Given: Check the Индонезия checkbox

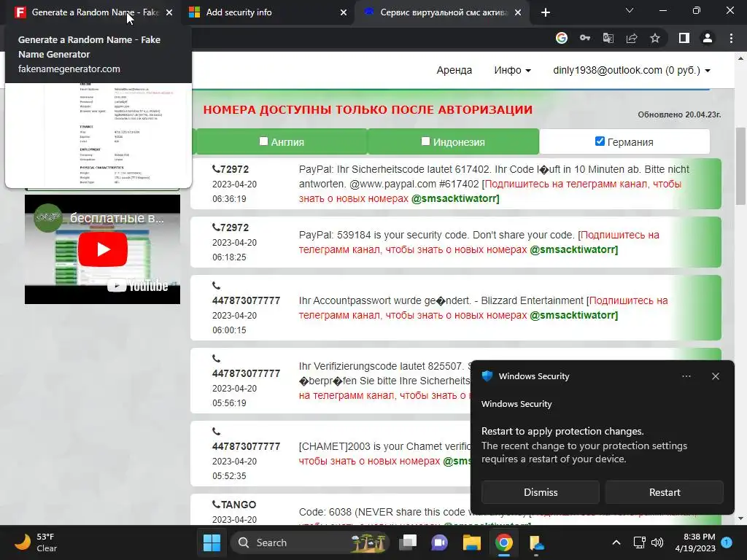Looking at the screenshot, I should [x=425, y=141].
